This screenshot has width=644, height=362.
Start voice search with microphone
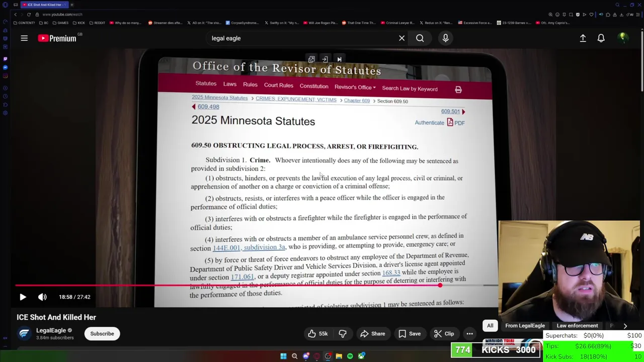pyautogui.click(x=445, y=38)
